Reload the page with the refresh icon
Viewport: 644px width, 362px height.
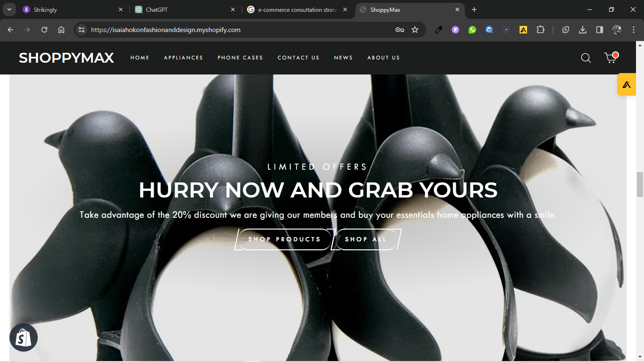coord(44,30)
